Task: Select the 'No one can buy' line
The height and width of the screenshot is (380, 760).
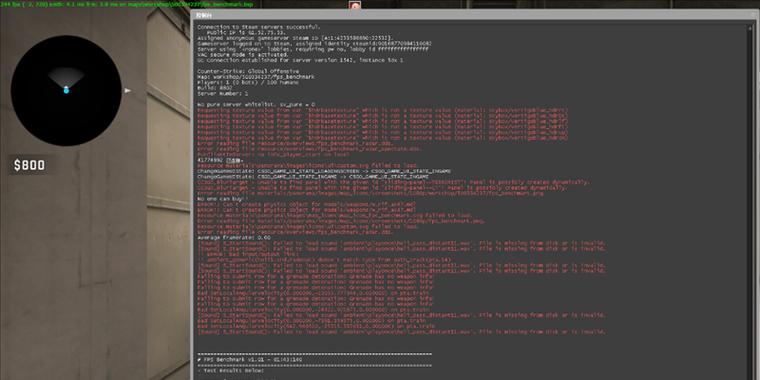Action: coord(222,199)
